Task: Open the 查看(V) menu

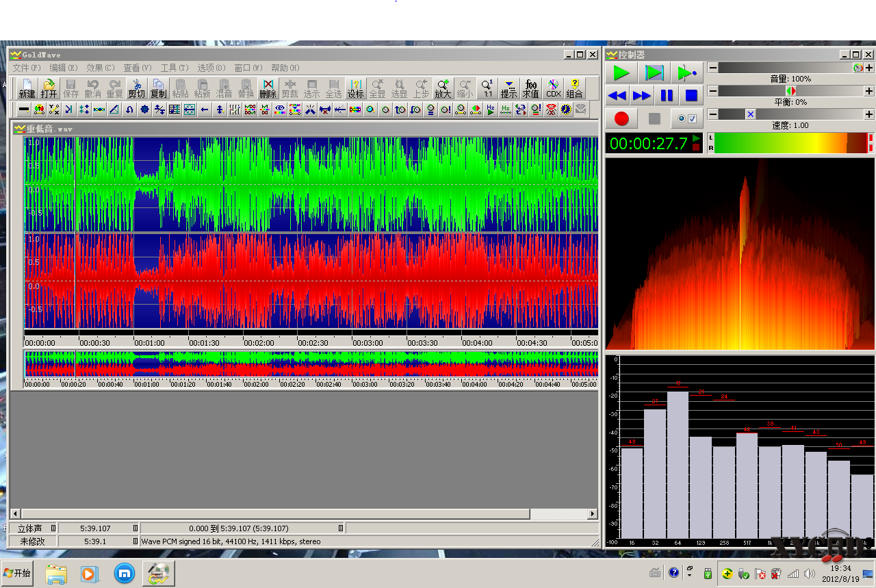Action: 138,68
